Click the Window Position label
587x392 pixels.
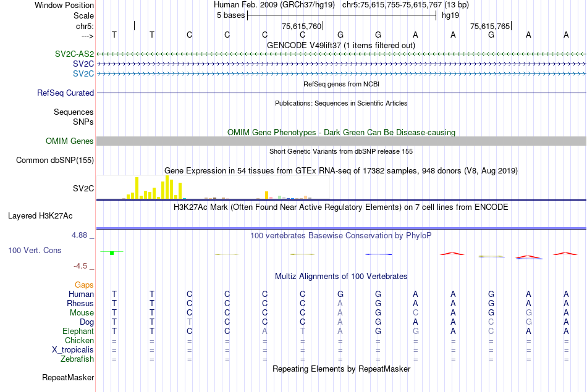point(64,5)
